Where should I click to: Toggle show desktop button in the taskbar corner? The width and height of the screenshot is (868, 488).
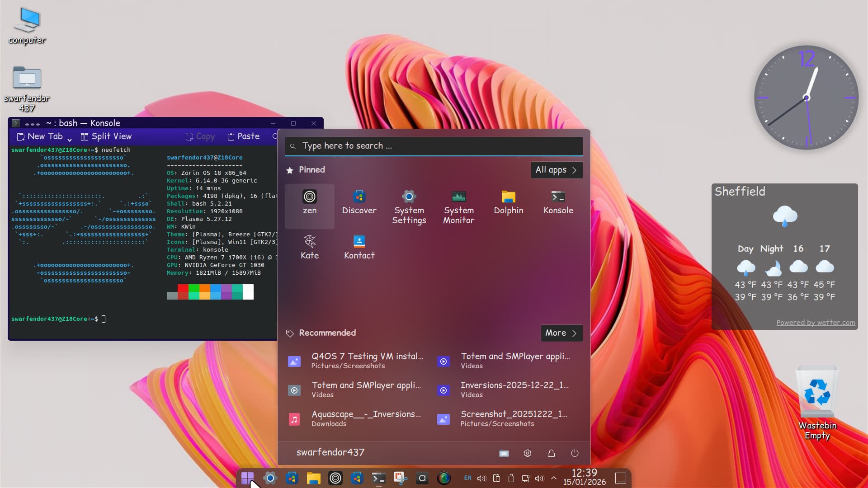[x=621, y=478]
